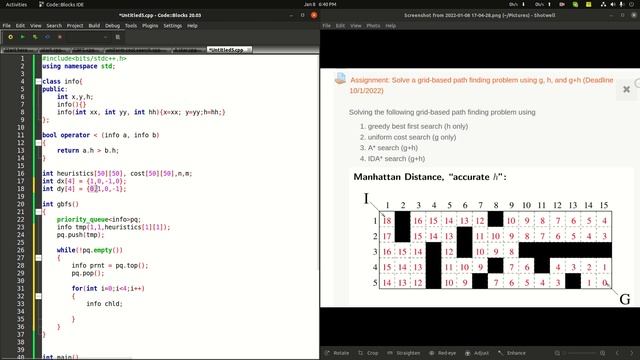The image size is (640, 360).
Task: Click the network download speed indicator
Action: tap(517, 4)
